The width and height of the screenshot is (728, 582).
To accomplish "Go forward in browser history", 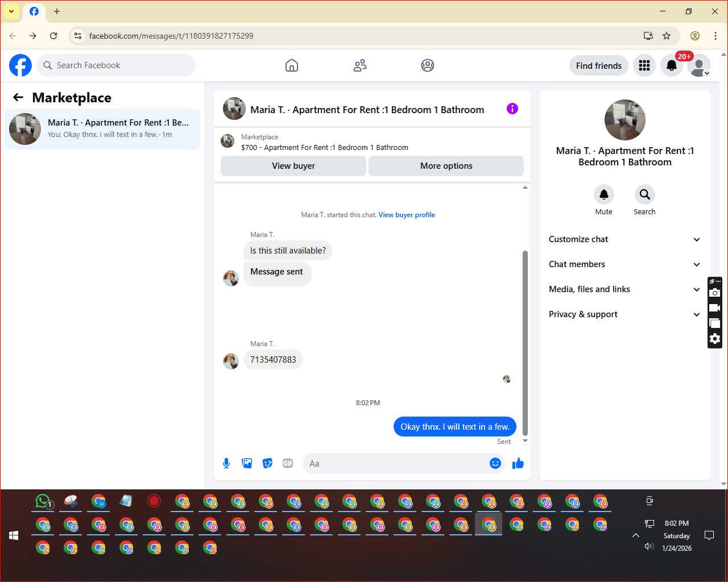I will point(33,36).
